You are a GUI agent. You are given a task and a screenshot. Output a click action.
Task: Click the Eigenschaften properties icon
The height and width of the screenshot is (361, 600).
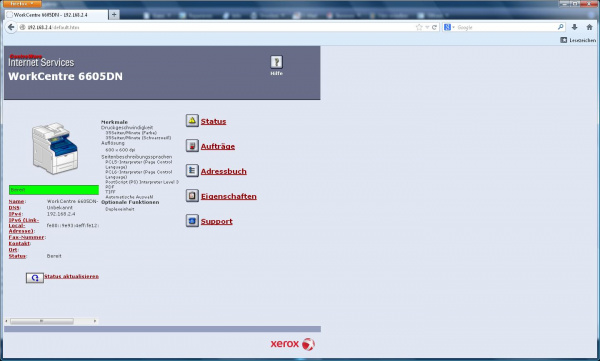(x=192, y=196)
